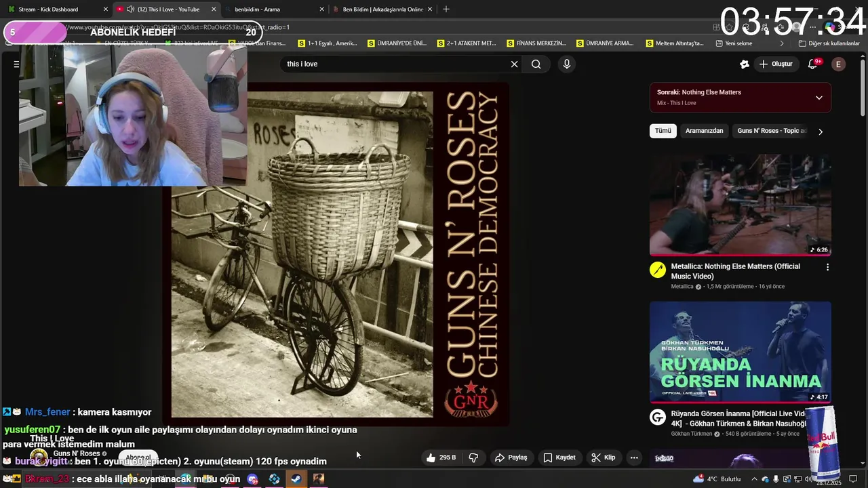Viewport: 868px width, 488px height.
Task: Select the Tümü filter chip
Action: 663,131
